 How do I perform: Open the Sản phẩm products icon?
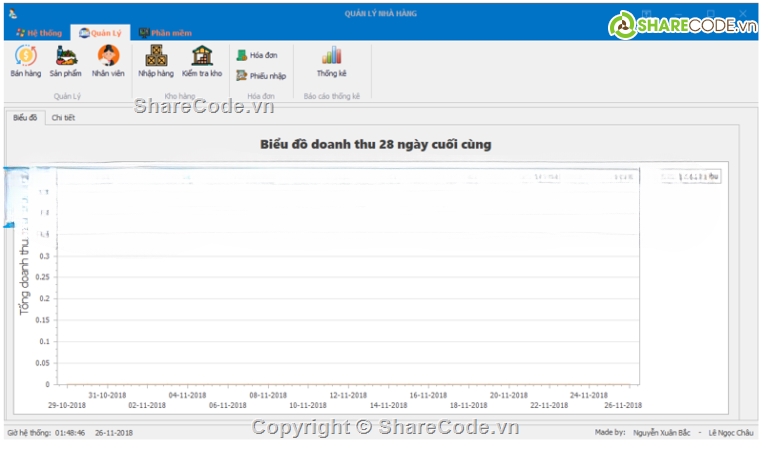point(65,61)
